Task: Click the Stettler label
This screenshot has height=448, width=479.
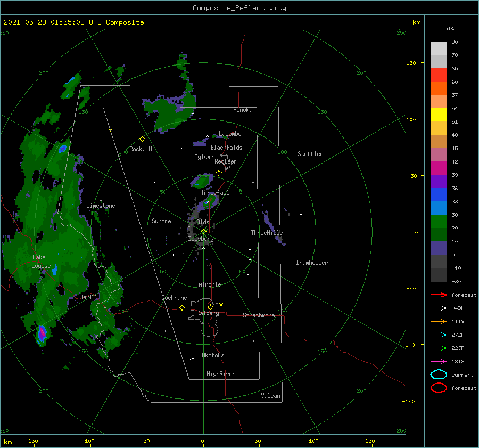Action: (x=310, y=154)
